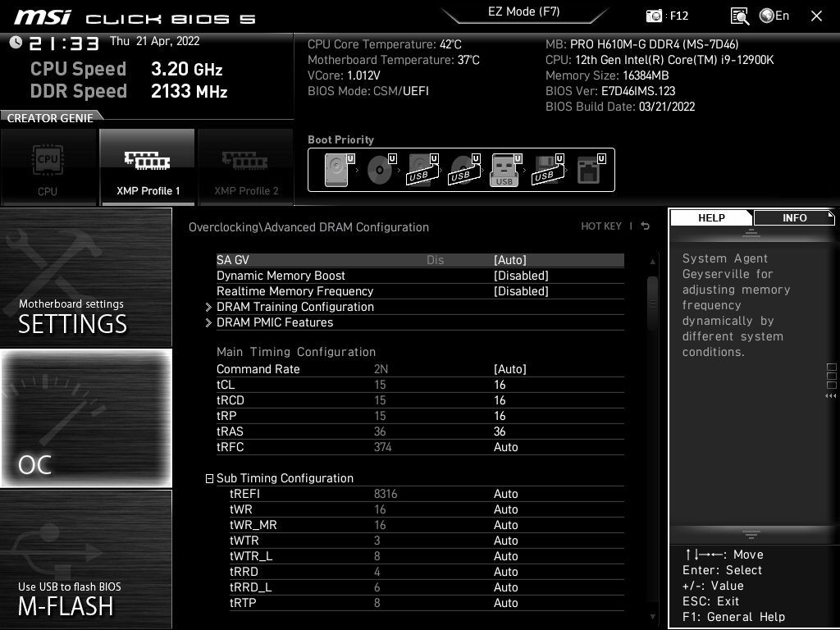Edit the tRFC Auto value field

[505, 447]
